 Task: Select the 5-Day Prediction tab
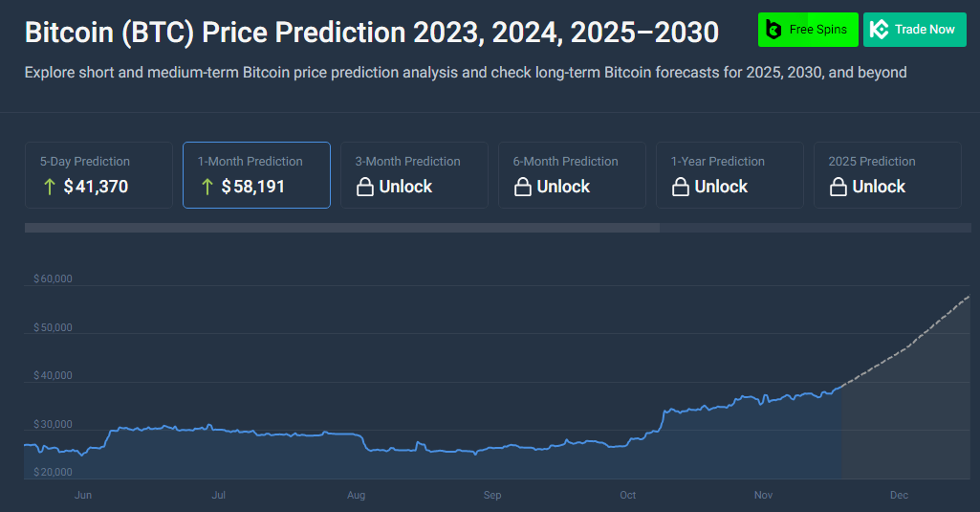tap(98, 174)
